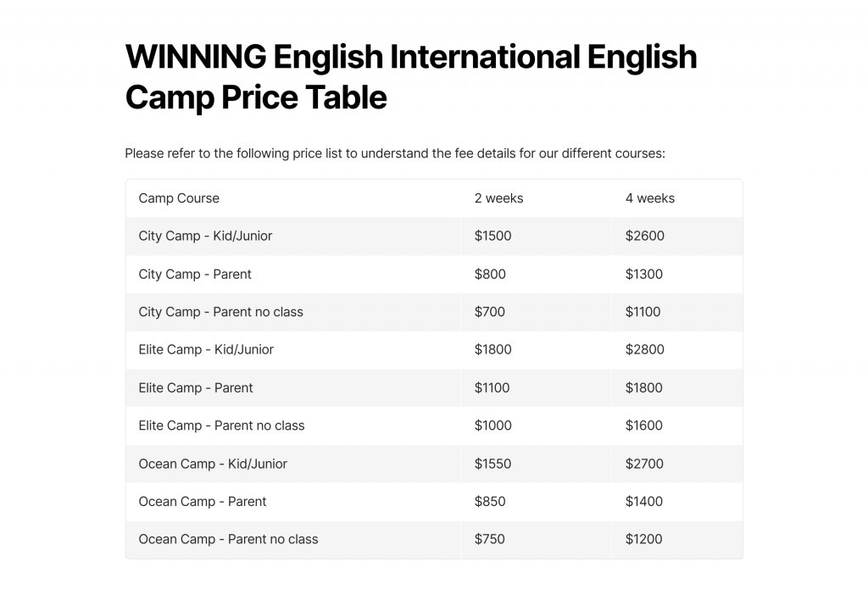Click the $1550 price cell
868x595 pixels.
(x=493, y=464)
